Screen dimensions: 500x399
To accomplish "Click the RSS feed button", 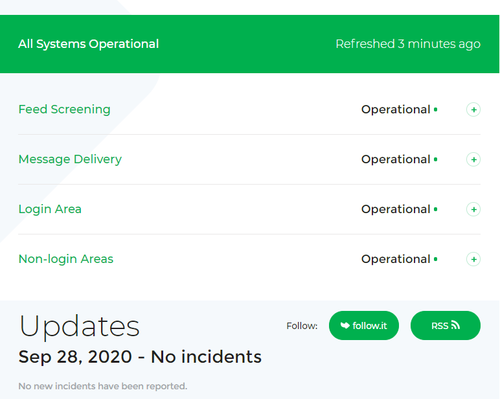I will [x=445, y=326].
